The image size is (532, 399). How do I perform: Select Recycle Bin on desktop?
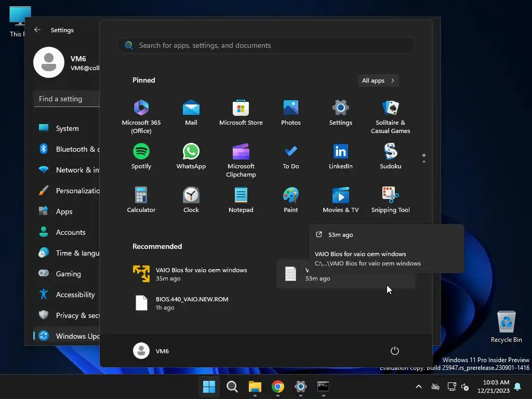click(x=506, y=326)
